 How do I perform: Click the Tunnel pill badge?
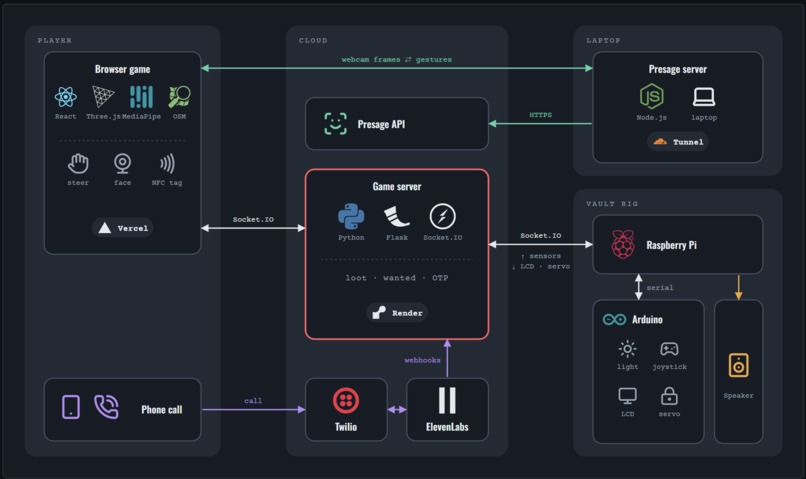tap(677, 141)
